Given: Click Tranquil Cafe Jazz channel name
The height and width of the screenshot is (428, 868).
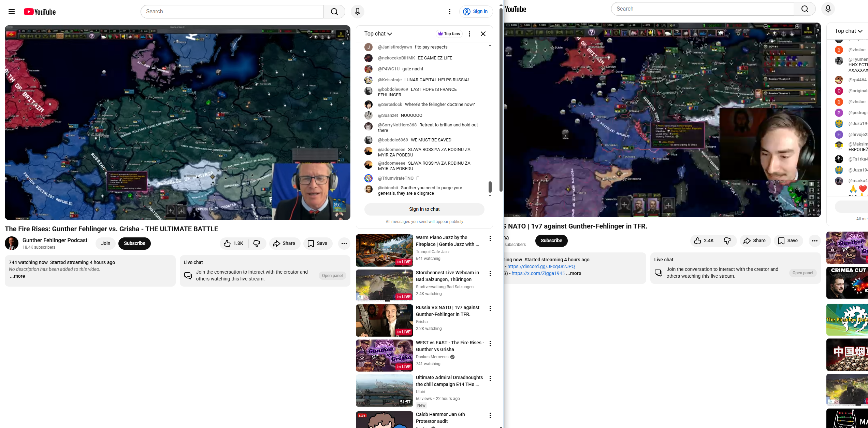Looking at the screenshot, I should [x=433, y=252].
